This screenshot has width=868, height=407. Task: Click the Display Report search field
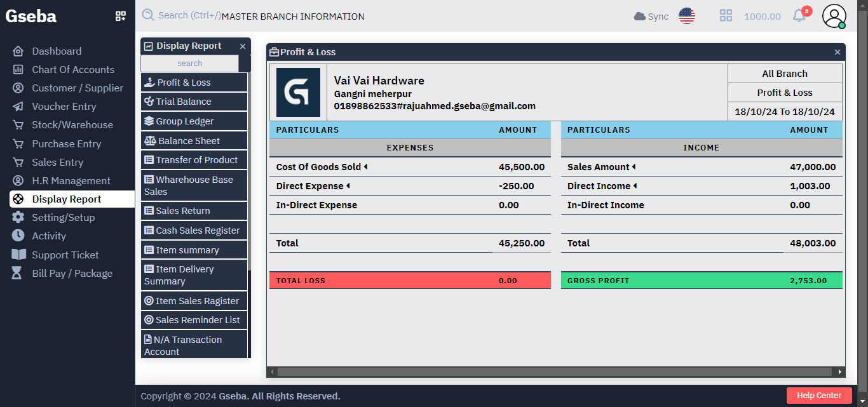189,63
